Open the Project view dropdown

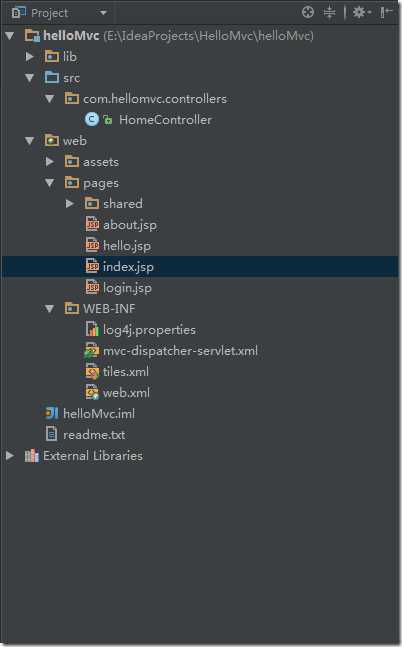[x=104, y=13]
